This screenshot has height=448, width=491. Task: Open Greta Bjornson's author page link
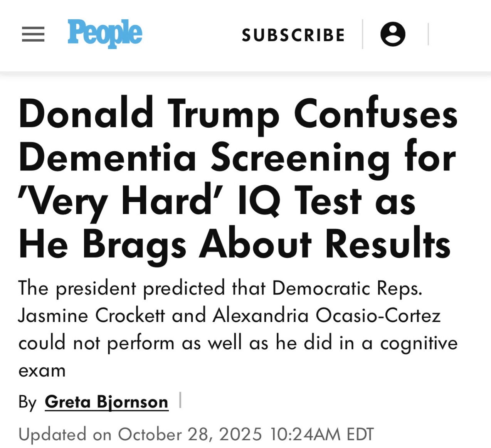[x=106, y=402]
